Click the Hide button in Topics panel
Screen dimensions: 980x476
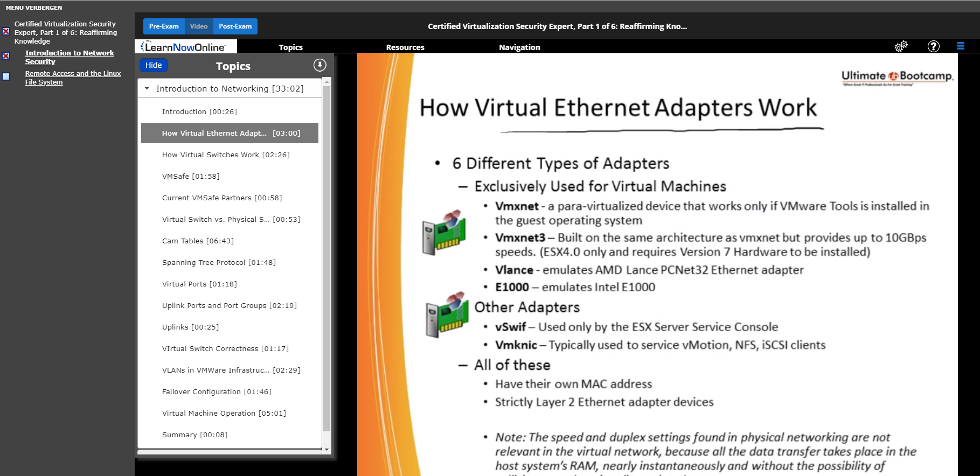[154, 65]
